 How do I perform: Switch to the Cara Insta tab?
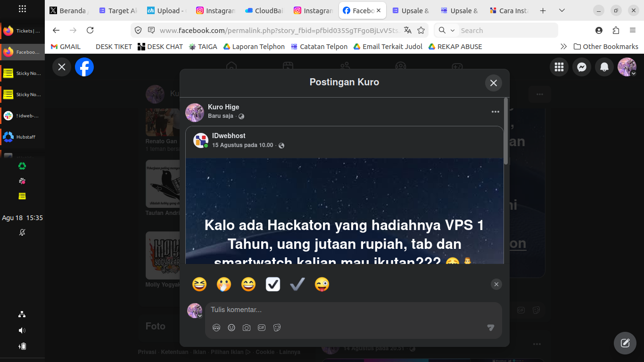[509, 10]
